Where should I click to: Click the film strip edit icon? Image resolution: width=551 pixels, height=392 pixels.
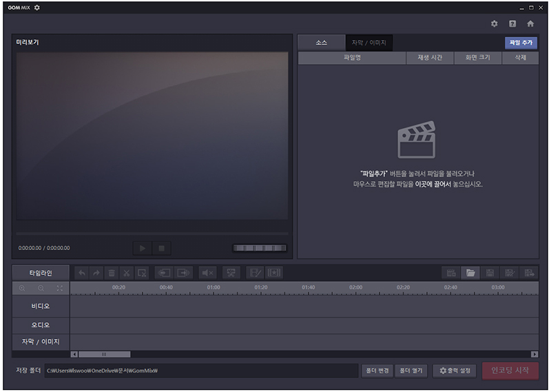point(255,273)
